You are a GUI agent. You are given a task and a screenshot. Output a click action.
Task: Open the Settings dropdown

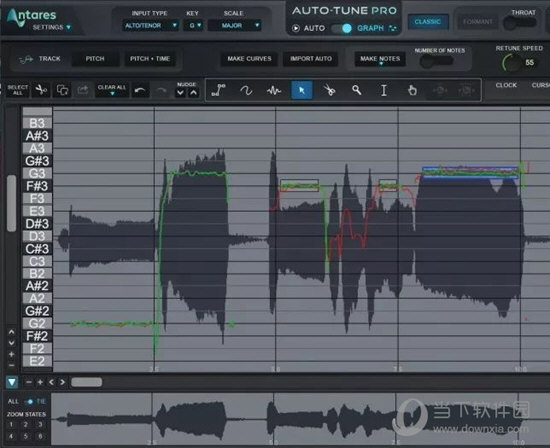[52, 27]
